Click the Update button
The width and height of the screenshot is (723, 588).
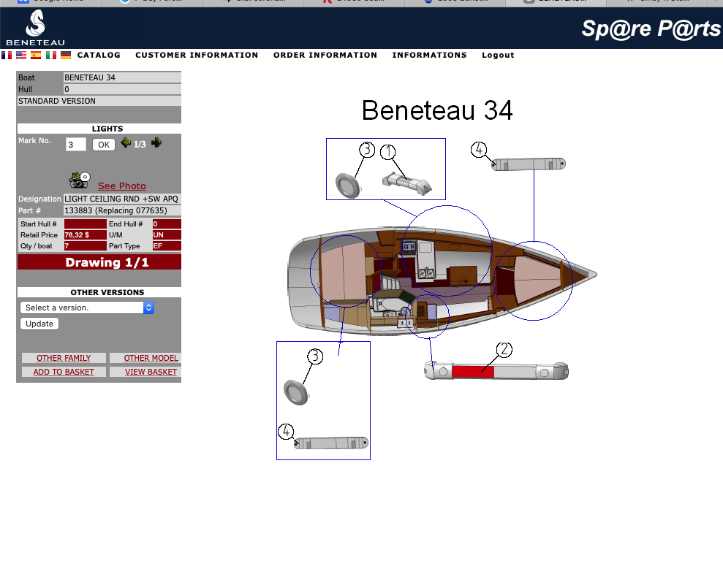(39, 324)
